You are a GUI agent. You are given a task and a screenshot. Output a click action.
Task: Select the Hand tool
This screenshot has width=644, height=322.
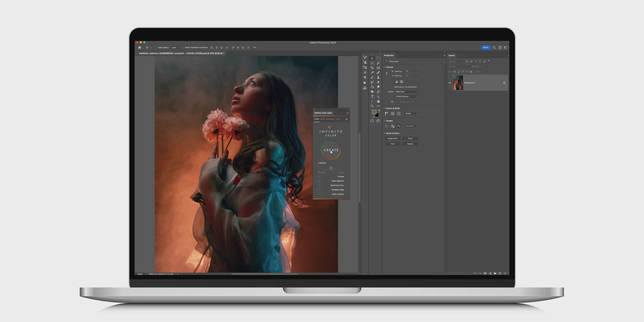(x=378, y=101)
